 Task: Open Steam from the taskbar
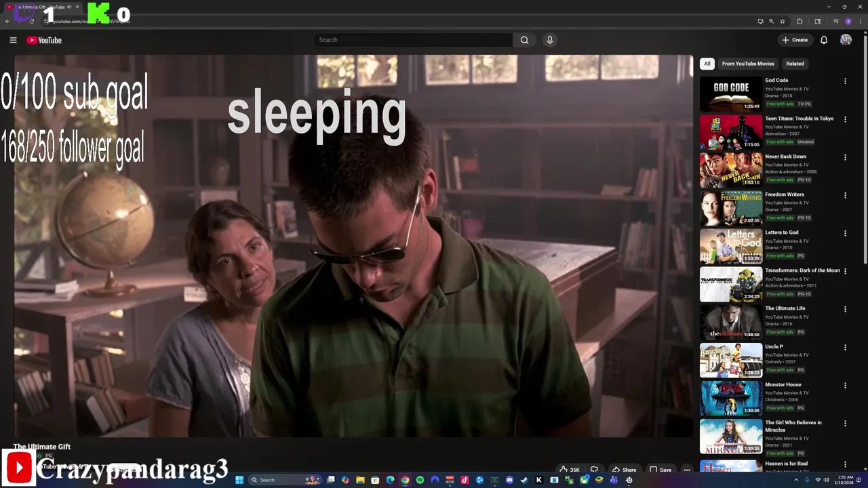[524, 480]
